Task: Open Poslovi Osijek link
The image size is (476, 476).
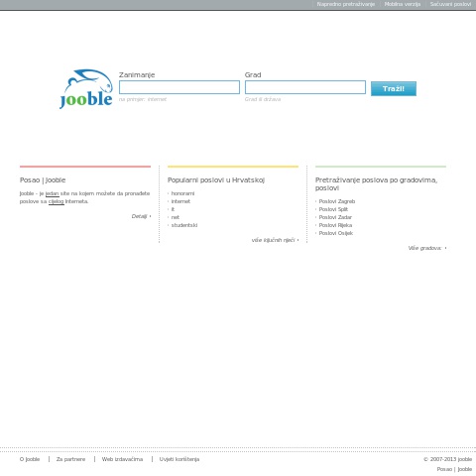Action: [336, 233]
